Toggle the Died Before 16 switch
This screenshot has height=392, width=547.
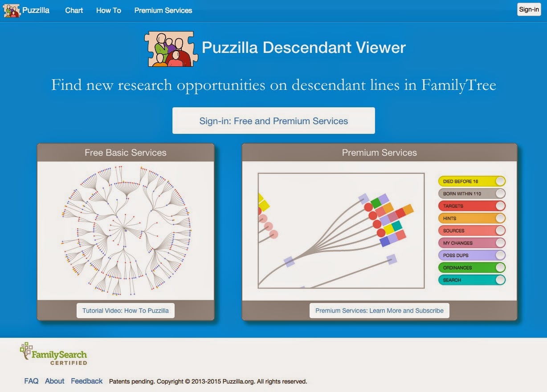(x=472, y=181)
